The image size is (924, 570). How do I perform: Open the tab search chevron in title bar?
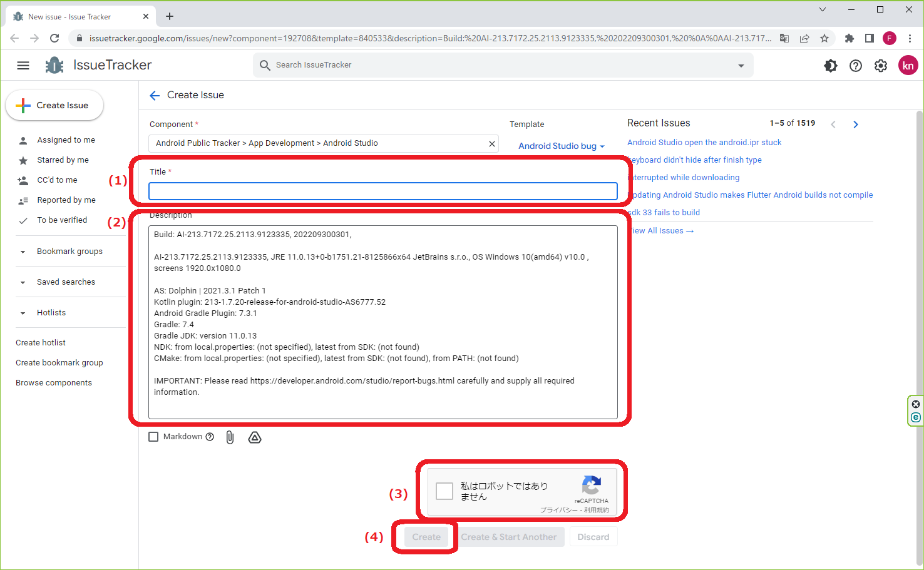(823, 9)
